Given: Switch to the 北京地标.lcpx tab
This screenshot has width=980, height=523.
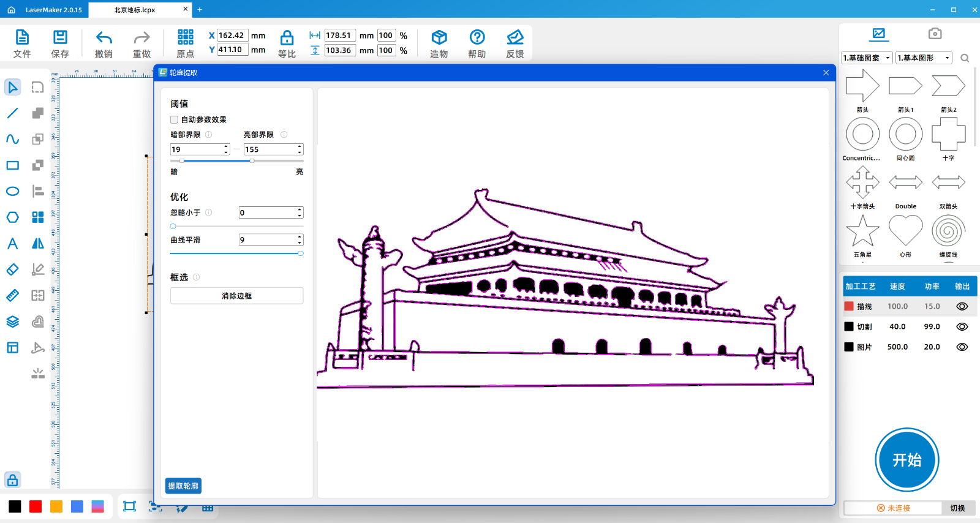Looking at the screenshot, I should pos(135,10).
